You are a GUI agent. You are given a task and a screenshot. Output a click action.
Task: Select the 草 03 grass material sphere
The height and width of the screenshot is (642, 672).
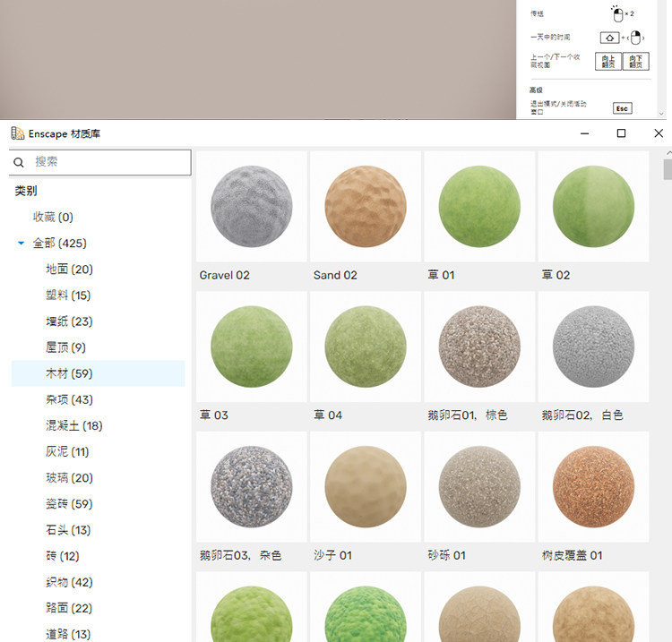[x=252, y=347]
